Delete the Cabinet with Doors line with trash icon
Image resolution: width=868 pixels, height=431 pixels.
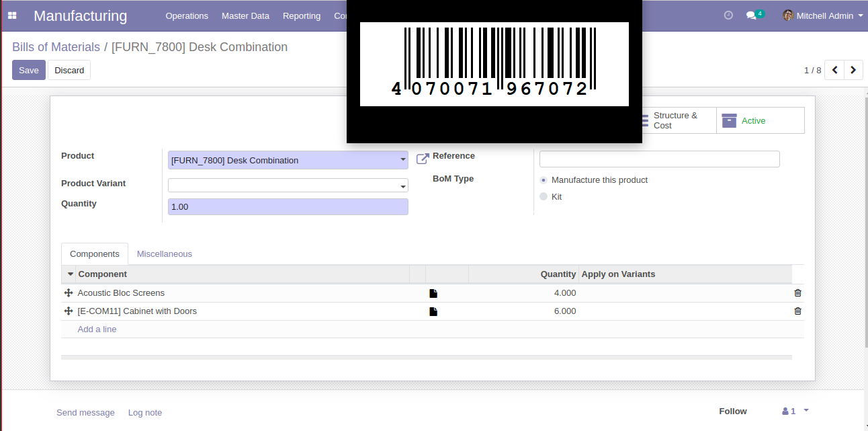point(797,311)
